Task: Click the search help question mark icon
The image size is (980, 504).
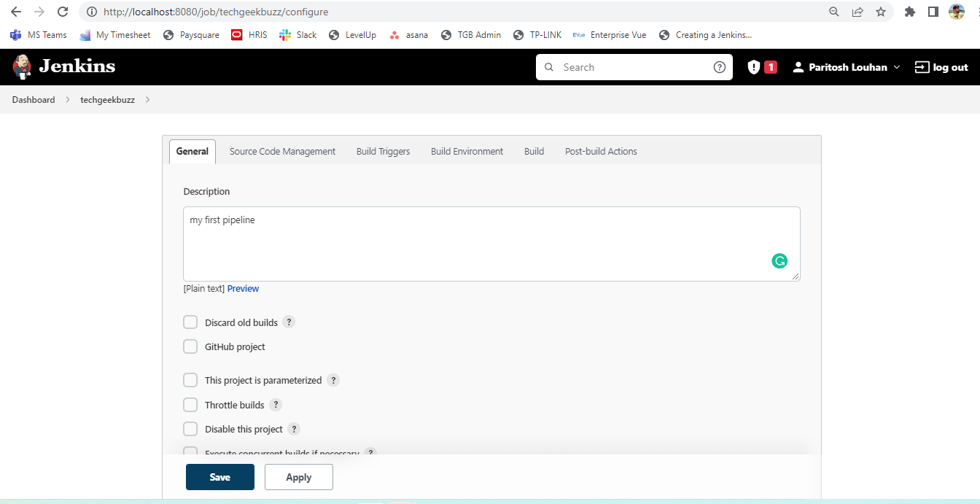Action: (719, 67)
